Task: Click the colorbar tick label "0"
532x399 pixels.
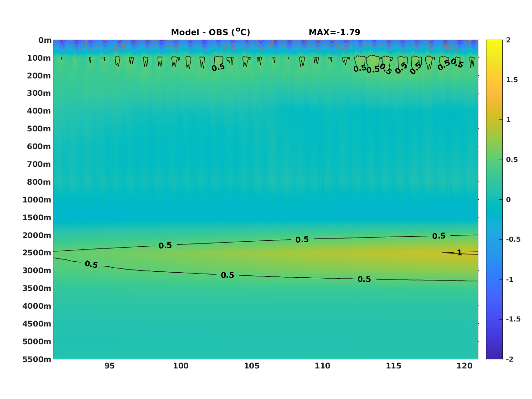Action: 508,200
